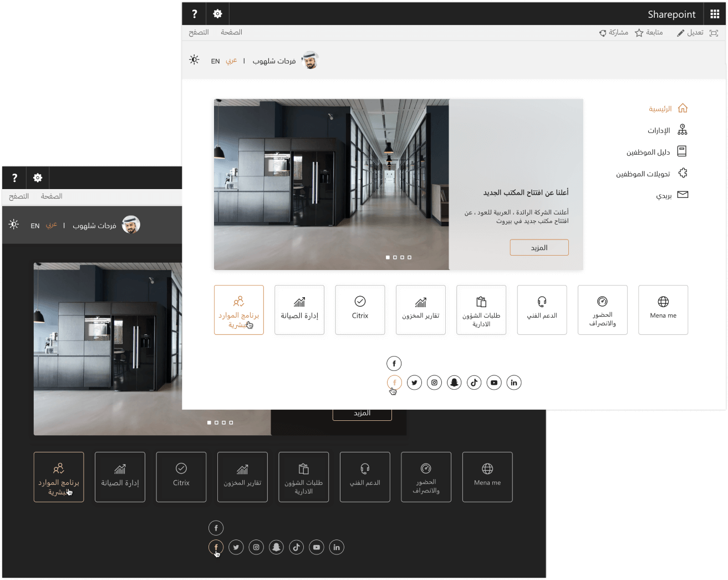Toggle the sun theme icon in the dark window
The image size is (728, 580).
point(14,225)
